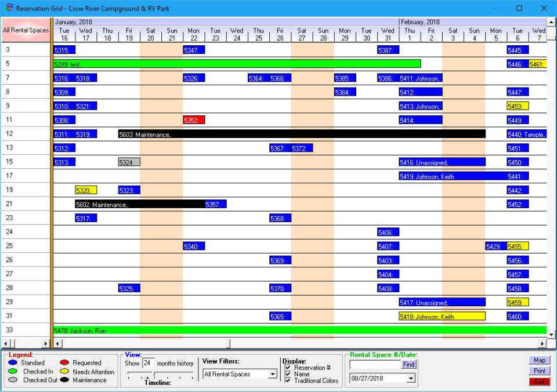Click the months history value field showing 24
The height and width of the screenshot is (392, 557).
[148, 363]
